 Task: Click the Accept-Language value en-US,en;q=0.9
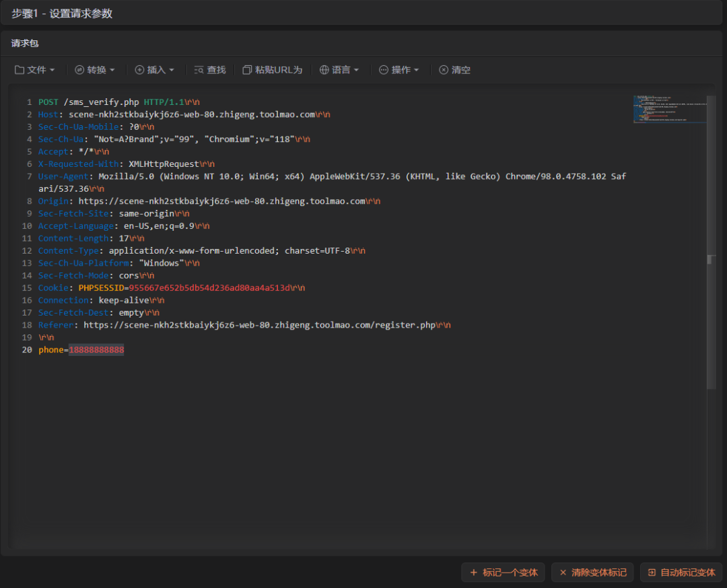tap(159, 226)
